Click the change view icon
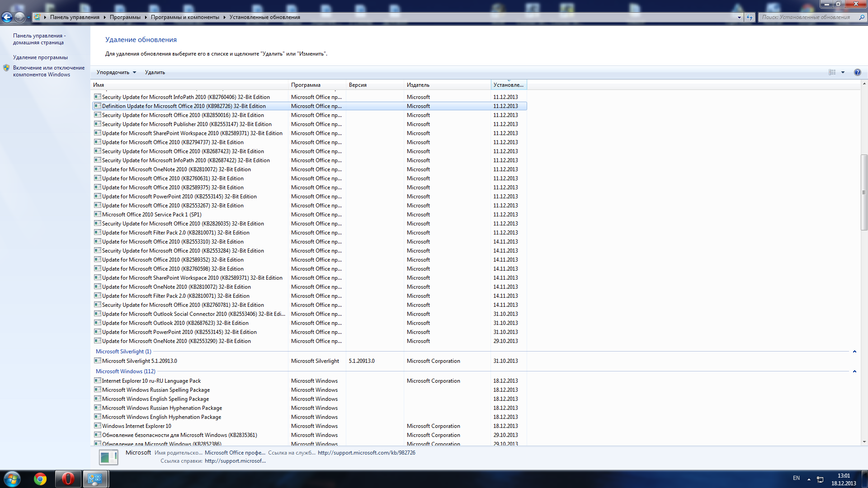868x488 pixels. 832,72
